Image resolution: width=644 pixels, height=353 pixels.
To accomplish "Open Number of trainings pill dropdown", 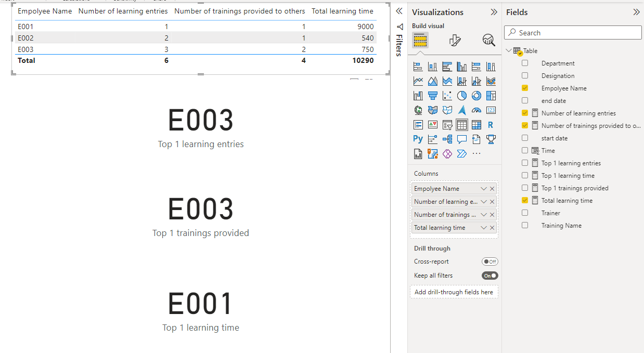I will [484, 215].
